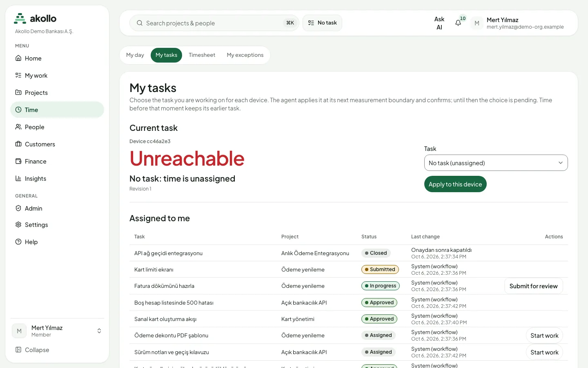This screenshot has width=588, height=368.
Task: Focus the Search projects & people field
Action: pyautogui.click(x=214, y=23)
